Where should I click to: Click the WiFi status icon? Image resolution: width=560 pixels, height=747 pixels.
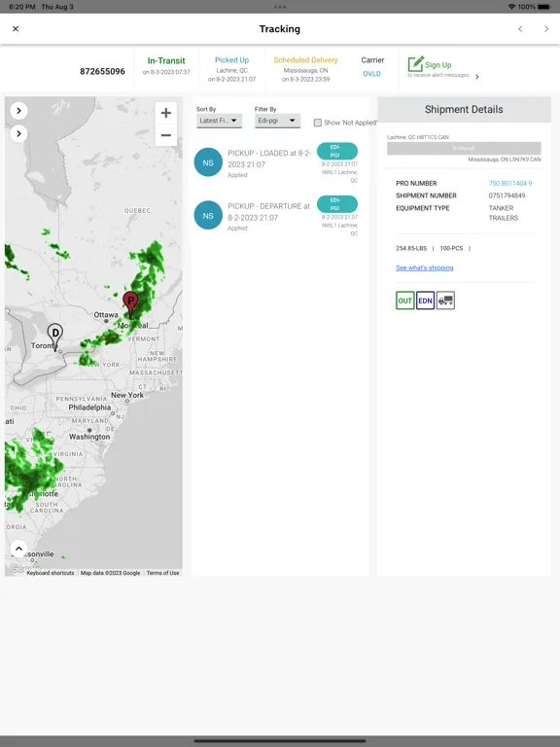click(x=512, y=7)
